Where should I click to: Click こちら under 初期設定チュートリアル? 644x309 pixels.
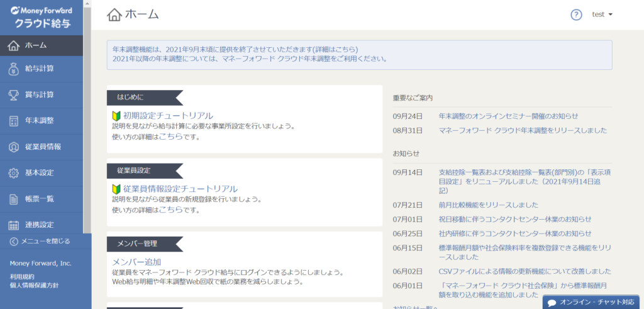170,137
